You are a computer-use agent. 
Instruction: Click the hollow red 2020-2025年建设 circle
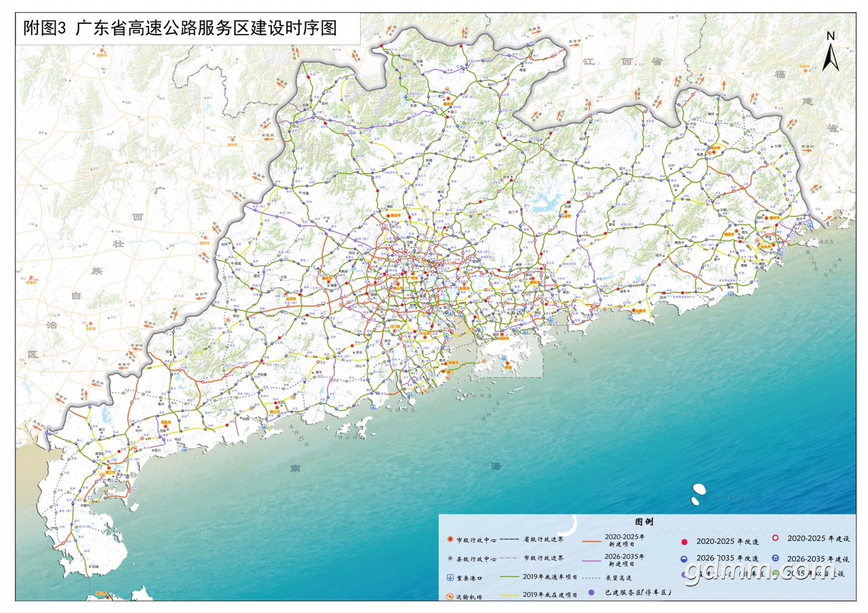point(775,538)
